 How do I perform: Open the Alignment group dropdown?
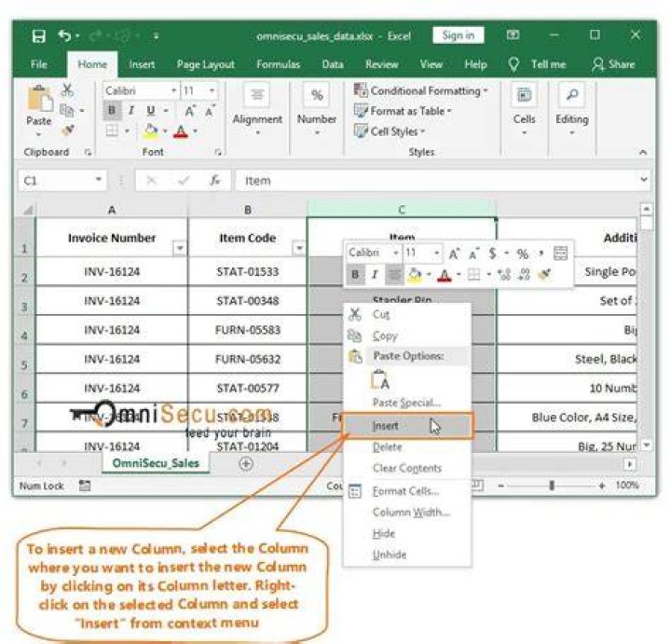pyautogui.click(x=257, y=132)
